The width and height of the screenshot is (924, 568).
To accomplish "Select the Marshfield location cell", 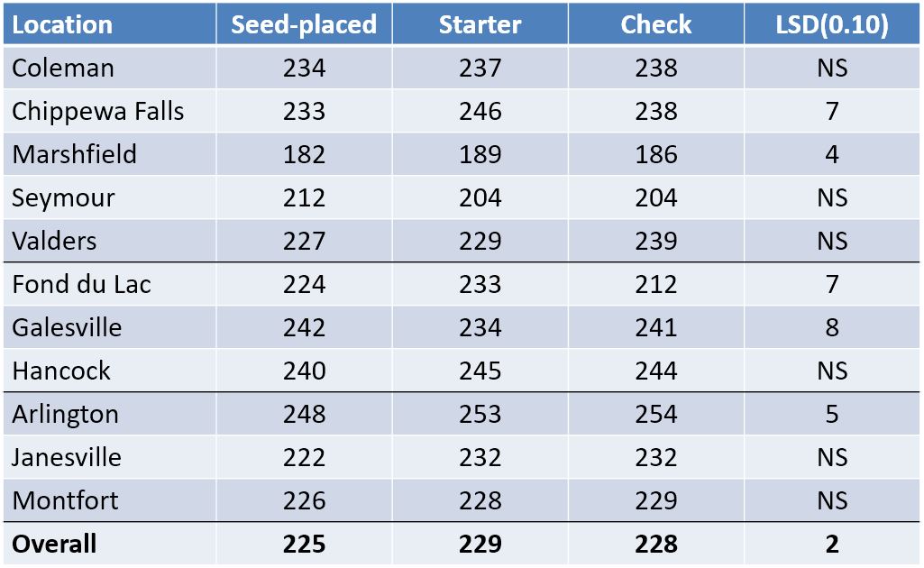I will click(x=74, y=154).
